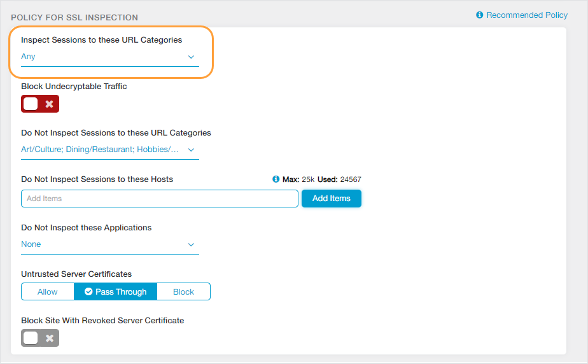Click the chevron on the Applications None dropdown
Viewport: 588px width, 364px height.
coord(191,245)
